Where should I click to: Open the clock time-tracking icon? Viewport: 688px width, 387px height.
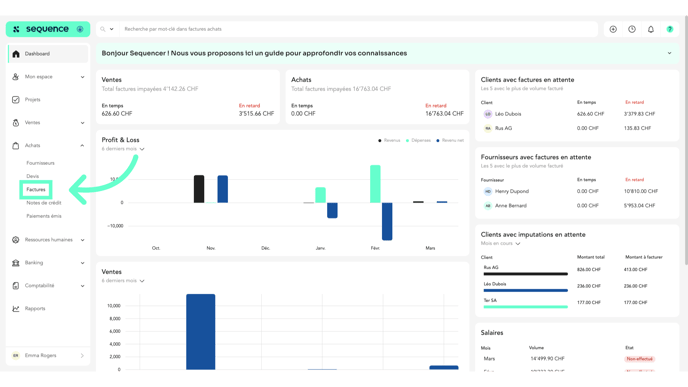coord(632,29)
